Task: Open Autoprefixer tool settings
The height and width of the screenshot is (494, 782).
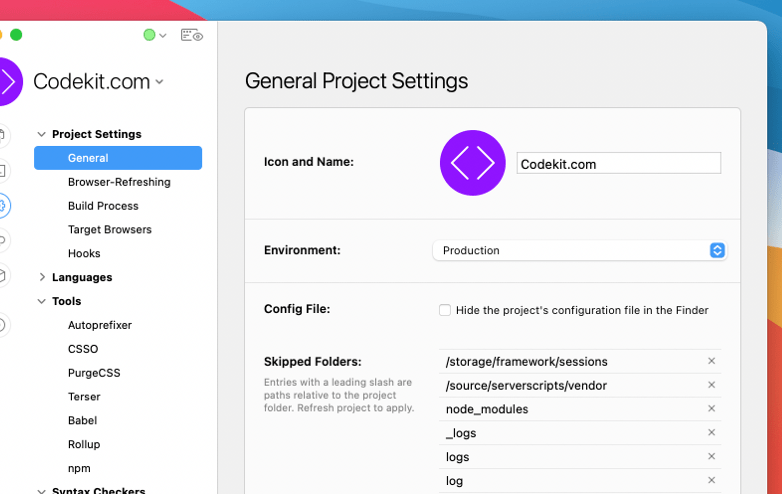Action: pos(100,325)
